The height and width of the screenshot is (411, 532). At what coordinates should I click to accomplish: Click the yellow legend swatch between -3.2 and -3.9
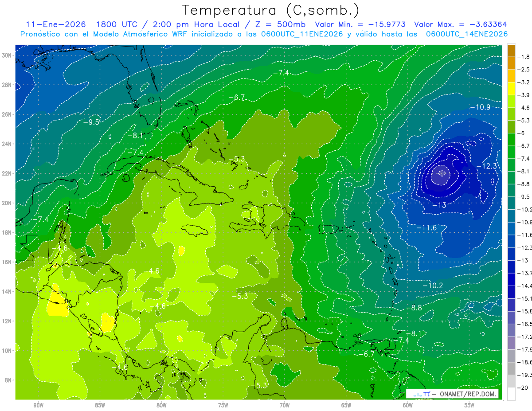coord(511,89)
